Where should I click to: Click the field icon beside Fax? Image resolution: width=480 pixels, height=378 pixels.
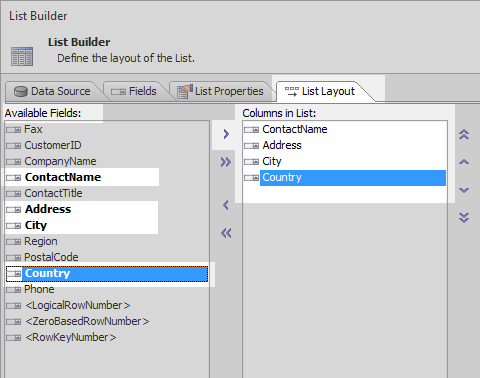13,130
